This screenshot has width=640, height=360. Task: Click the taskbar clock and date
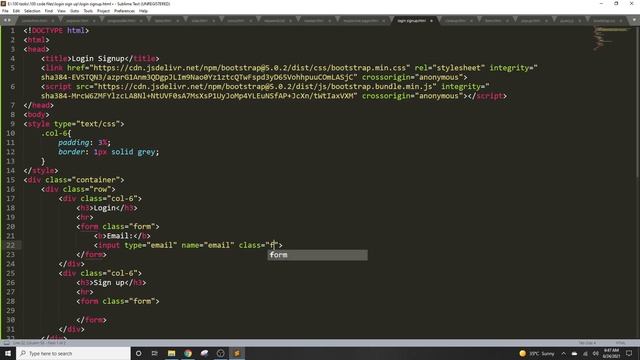click(x=611, y=353)
